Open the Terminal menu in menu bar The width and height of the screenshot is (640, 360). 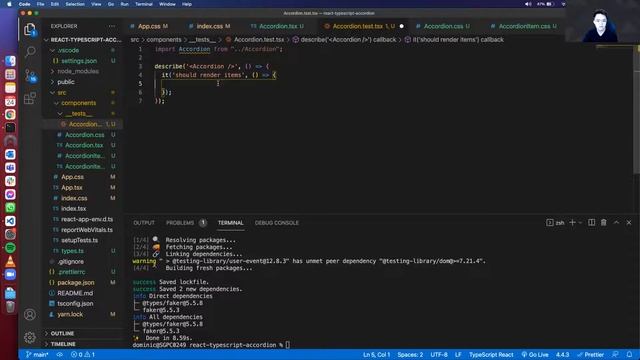[x=144, y=4]
